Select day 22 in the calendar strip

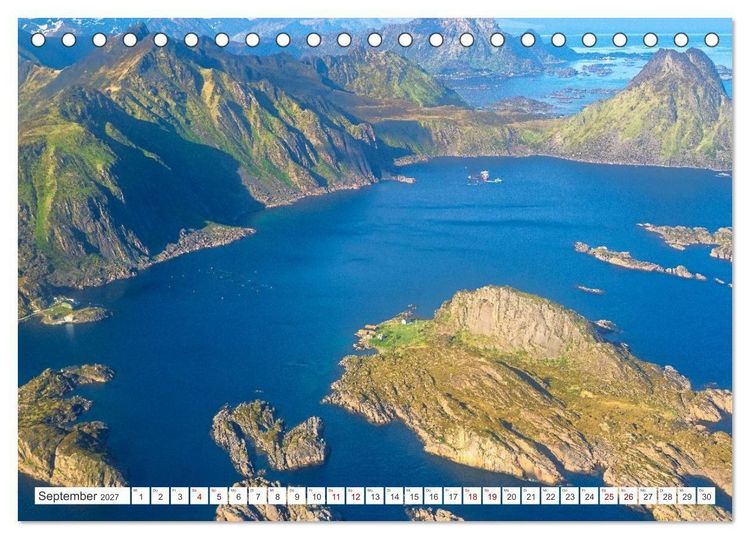pyautogui.click(x=551, y=496)
